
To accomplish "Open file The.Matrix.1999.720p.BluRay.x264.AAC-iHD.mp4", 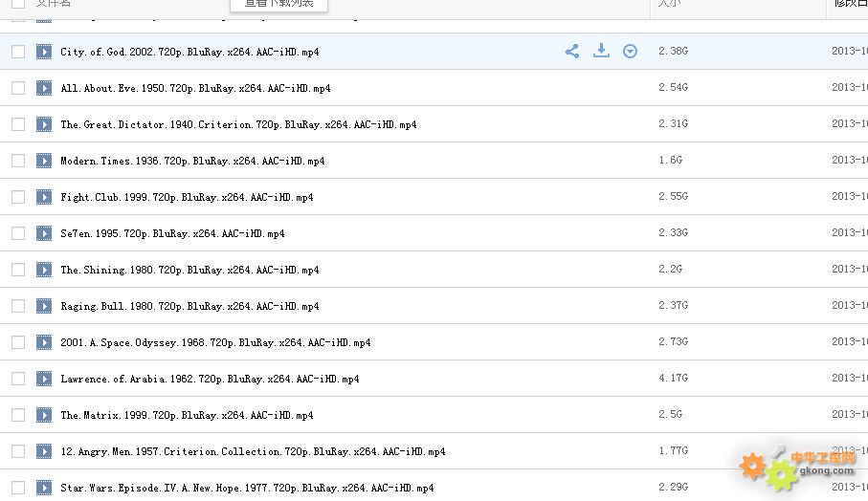I will click(x=188, y=415).
